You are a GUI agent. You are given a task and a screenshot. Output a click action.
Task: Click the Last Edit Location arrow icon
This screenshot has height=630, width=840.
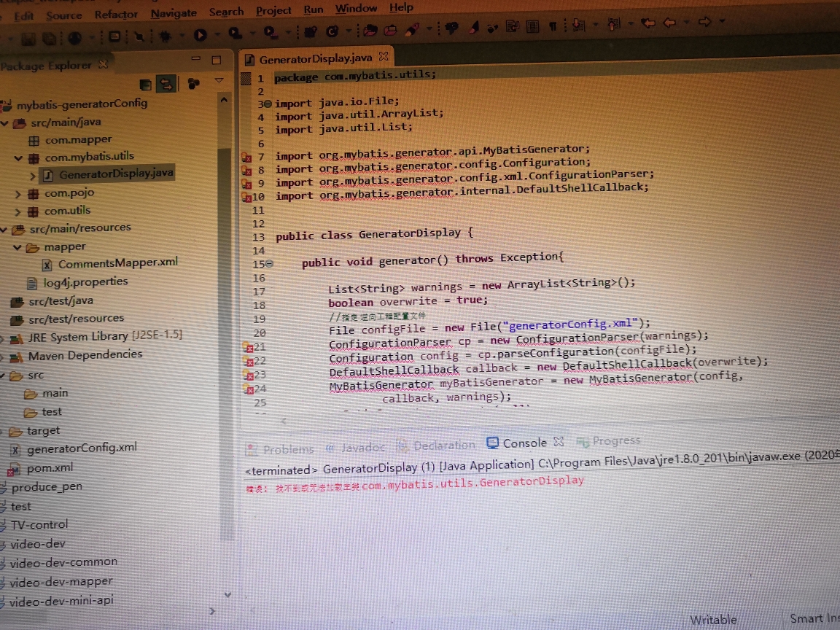pos(648,23)
